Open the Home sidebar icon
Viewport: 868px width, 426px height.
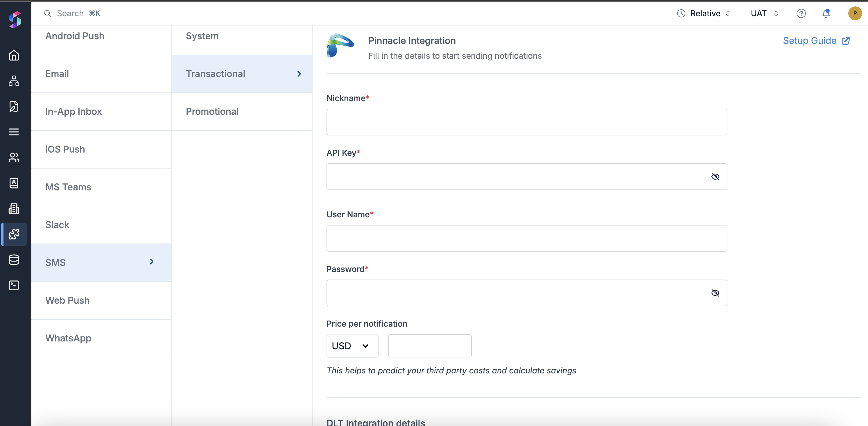pos(14,55)
